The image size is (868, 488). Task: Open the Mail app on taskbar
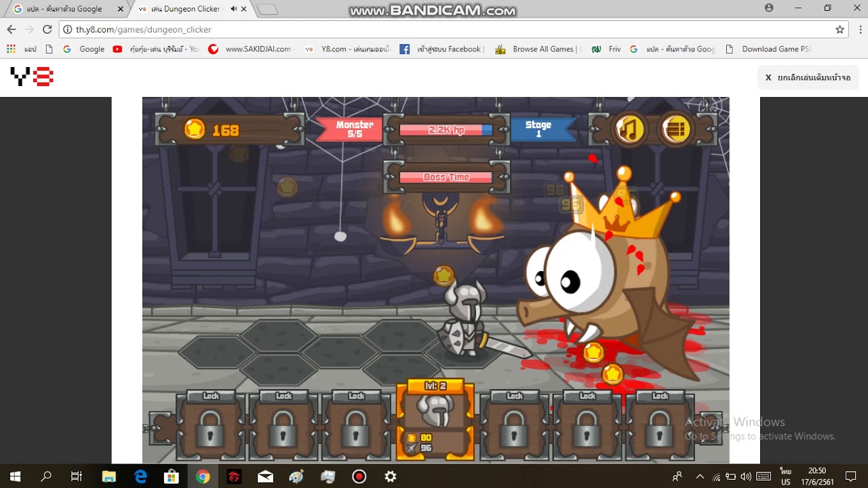click(265, 476)
